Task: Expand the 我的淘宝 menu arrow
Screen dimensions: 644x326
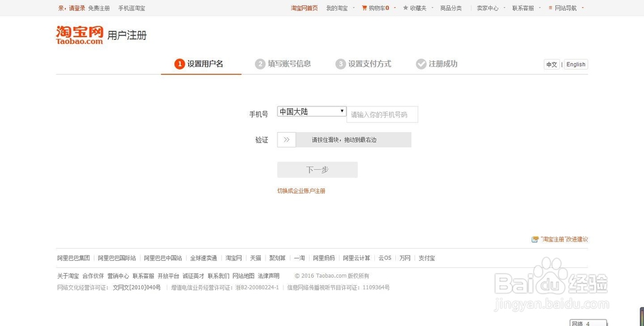Action: pyautogui.click(x=354, y=8)
